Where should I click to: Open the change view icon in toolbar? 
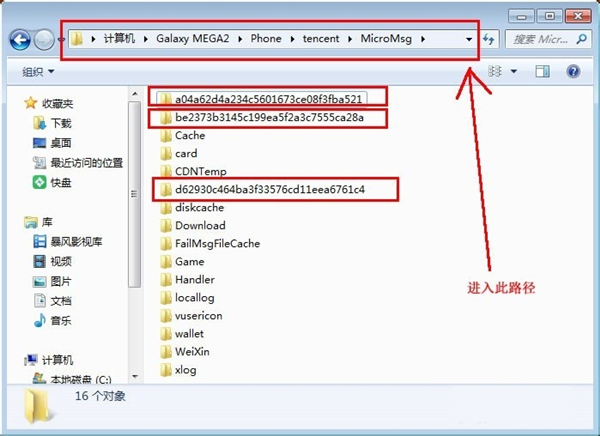(x=496, y=72)
